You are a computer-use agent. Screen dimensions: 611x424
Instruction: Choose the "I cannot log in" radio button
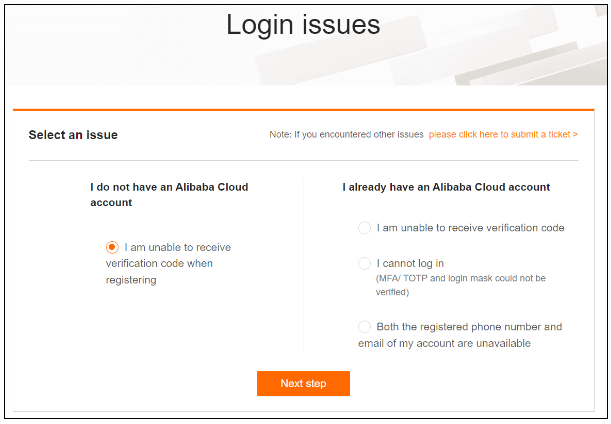point(365,263)
